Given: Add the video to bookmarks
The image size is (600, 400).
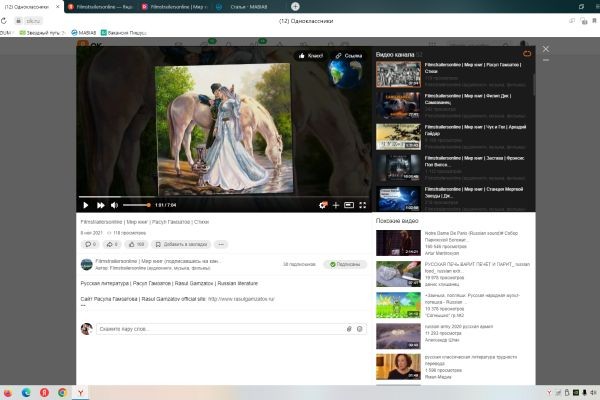Looking at the screenshot, I should 181,244.
